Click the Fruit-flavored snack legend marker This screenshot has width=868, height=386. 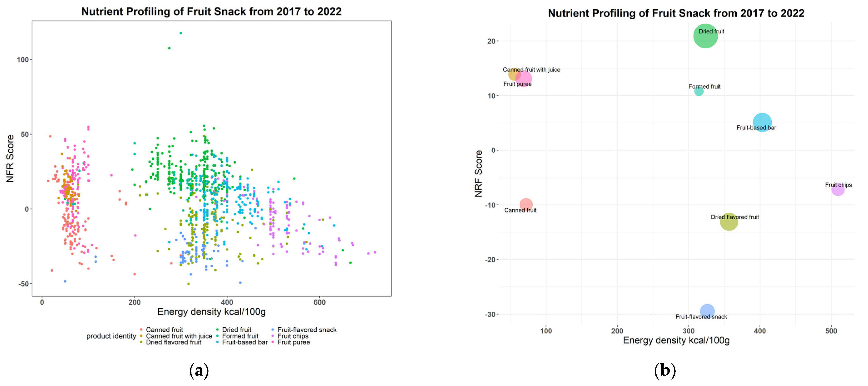(x=273, y=330)
